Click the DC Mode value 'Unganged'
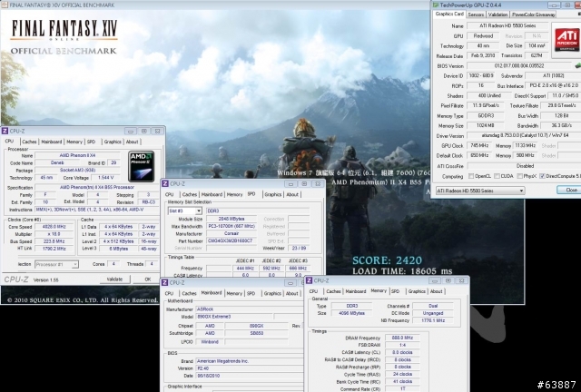This screenshot has height=392, width=581. 433,313
